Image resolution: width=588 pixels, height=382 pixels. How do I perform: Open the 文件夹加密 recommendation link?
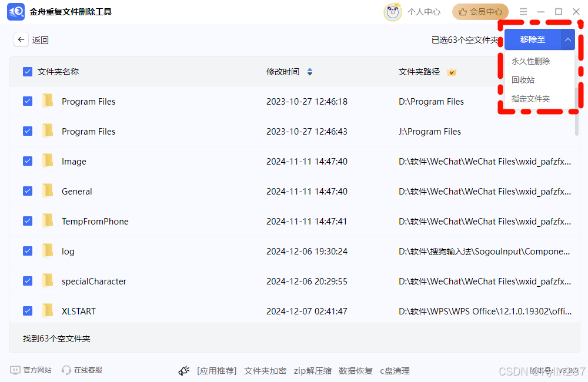pyautogui.click(x=266, y=371)
